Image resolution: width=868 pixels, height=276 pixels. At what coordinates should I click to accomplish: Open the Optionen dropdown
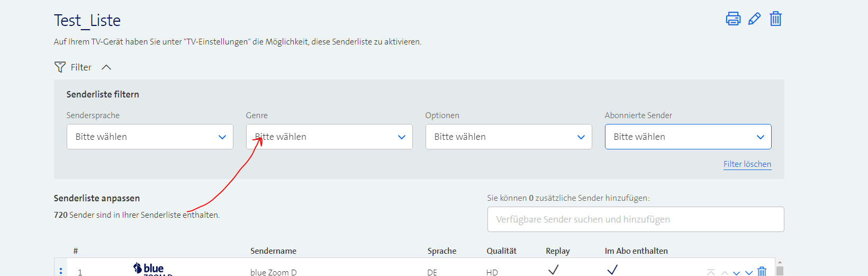(509, 137)
